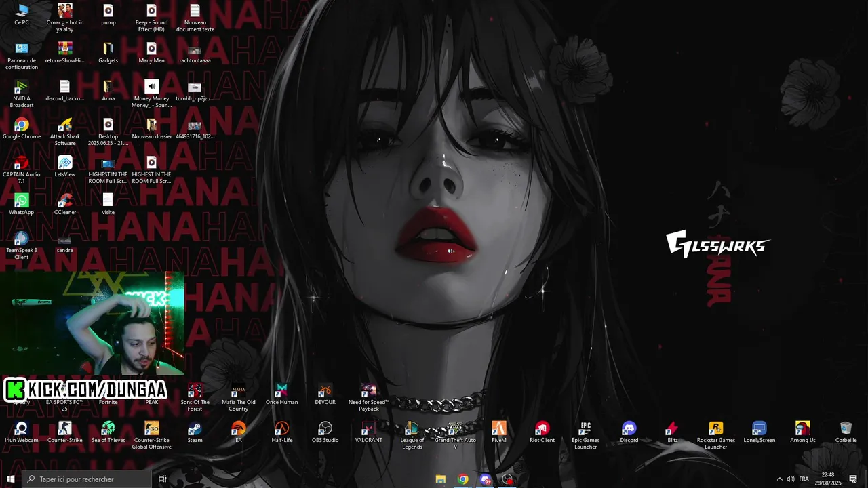The width and height of the screenshot is (868, 488).
Task: Select the FiveM desktop shortcut
Action: tap(499, 432)
